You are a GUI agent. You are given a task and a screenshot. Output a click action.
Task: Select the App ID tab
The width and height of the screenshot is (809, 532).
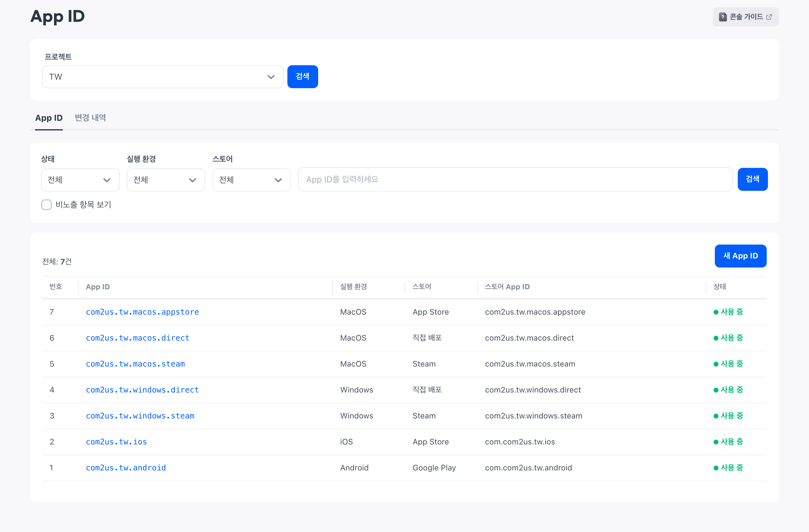pyautogui.click(x=49, y=118)
